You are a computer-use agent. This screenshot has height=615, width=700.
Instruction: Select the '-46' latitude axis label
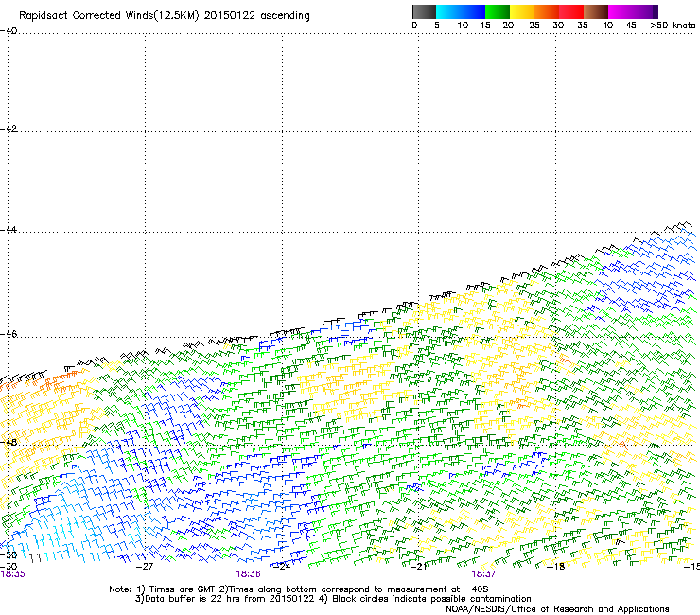[9, 334]
